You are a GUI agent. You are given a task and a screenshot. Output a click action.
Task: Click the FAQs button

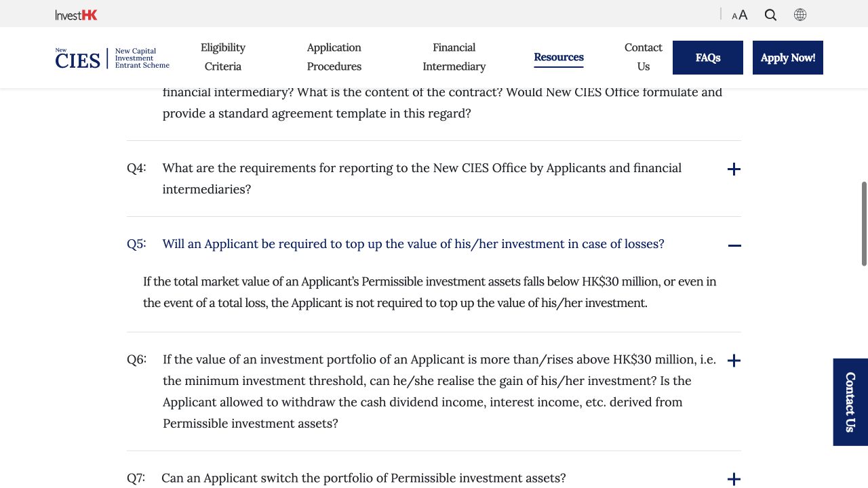pos(708,58)
